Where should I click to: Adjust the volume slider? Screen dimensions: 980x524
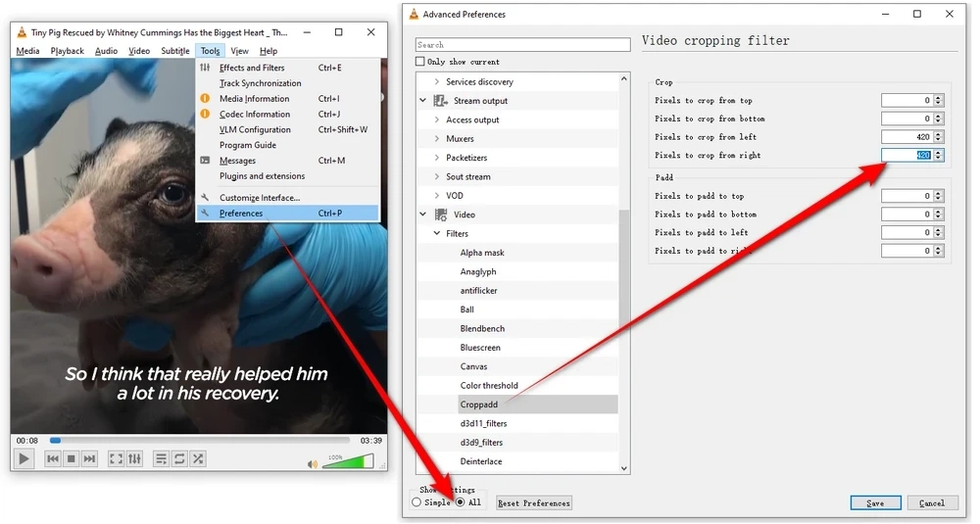(349, 461)
